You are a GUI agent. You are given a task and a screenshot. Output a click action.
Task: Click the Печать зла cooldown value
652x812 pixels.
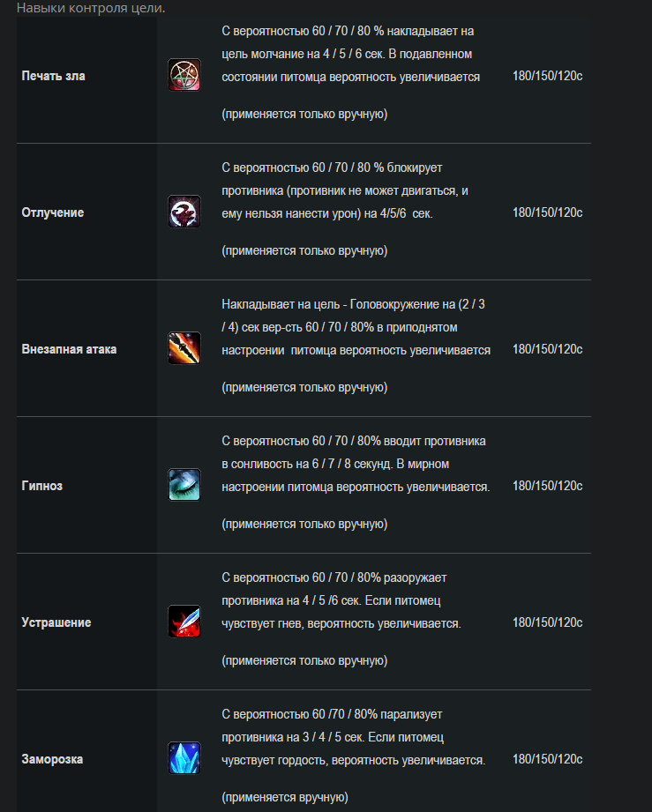coord(547,76)
